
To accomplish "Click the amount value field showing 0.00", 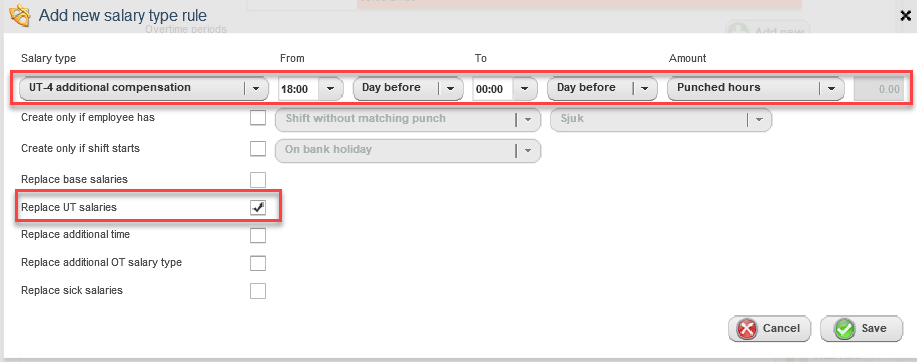I will tap(878, 88).
